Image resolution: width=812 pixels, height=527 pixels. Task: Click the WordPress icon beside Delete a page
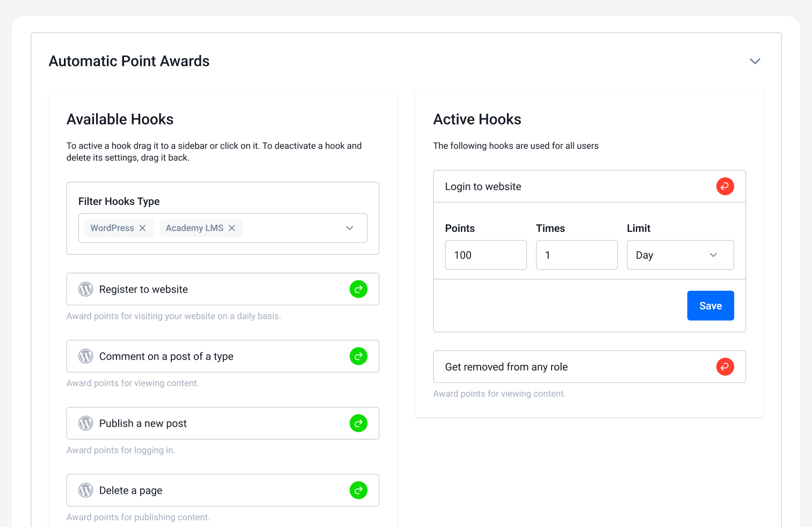(x=85, y=490)
